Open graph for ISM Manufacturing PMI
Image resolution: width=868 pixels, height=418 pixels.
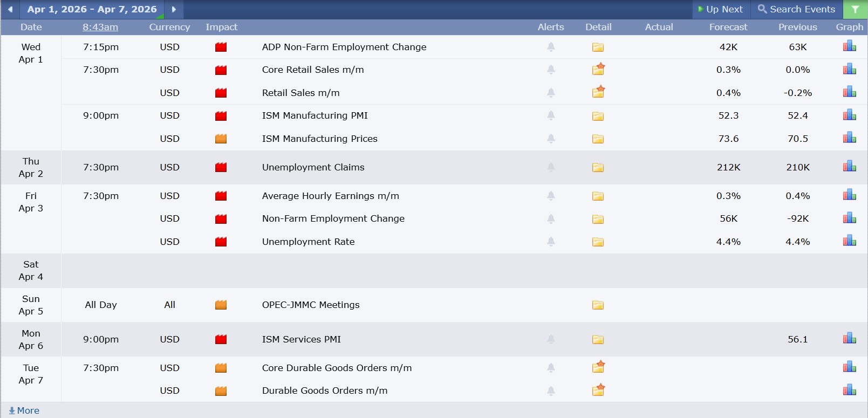point(850,115)
